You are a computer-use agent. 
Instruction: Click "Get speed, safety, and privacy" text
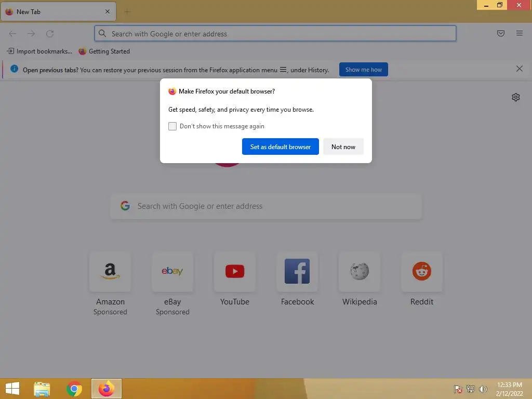241,110
